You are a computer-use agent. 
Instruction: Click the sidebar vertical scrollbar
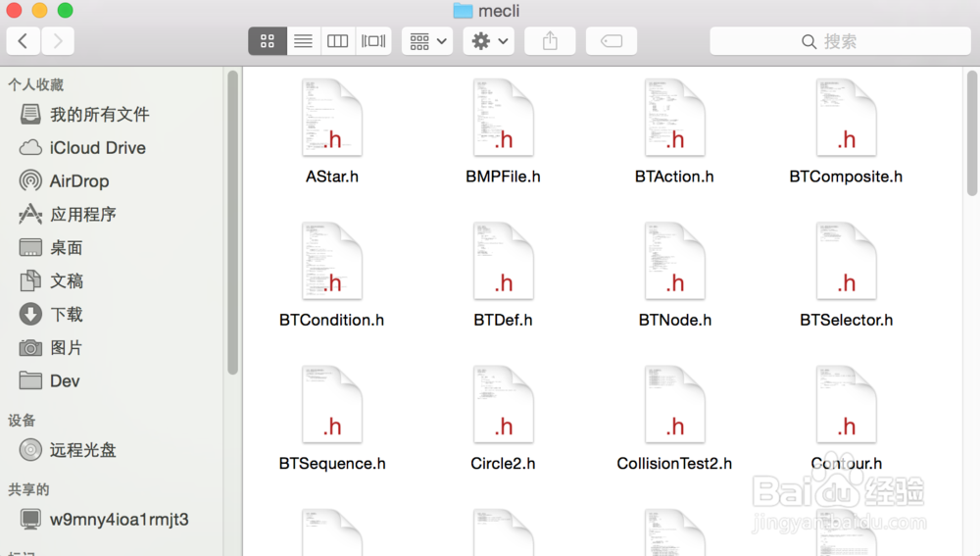coord(232,222)
